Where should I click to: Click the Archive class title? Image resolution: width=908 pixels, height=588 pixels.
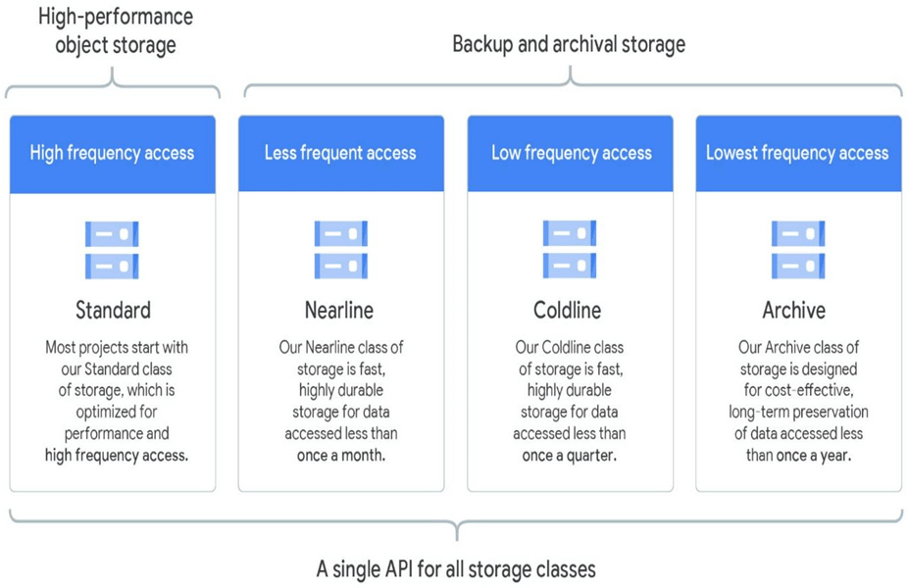tap(794, 311)
